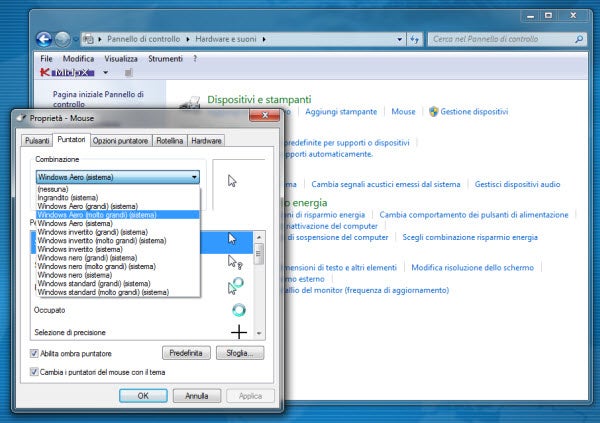The image size is (600, 423).
Task: Select the arrow with question mark help cursor
Action: [235, 262]
